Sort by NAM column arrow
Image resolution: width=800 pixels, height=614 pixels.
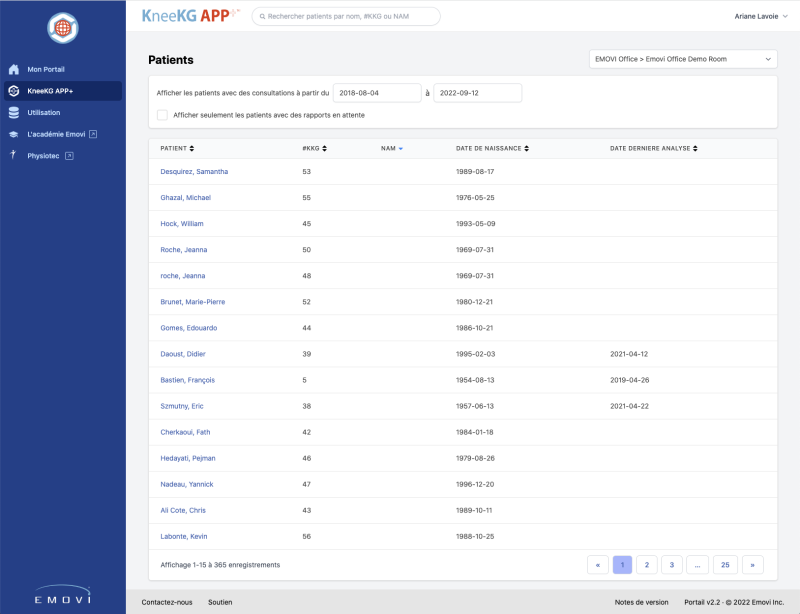[x=401, y=149]
